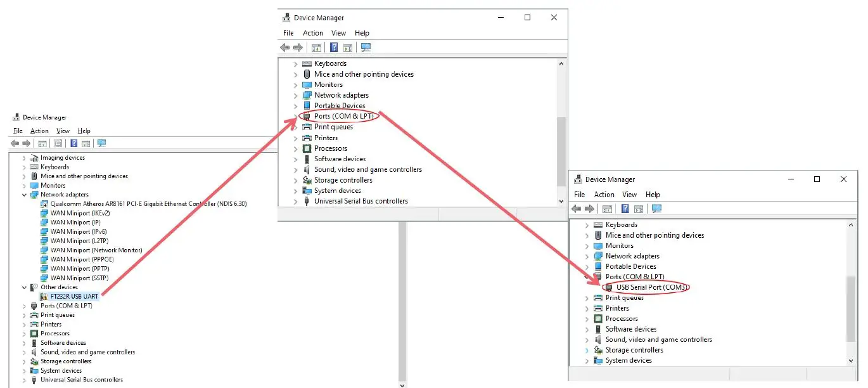Select FT232R USB UART device
Viewport: 868px width, 388px height.
tap(73, 296)
